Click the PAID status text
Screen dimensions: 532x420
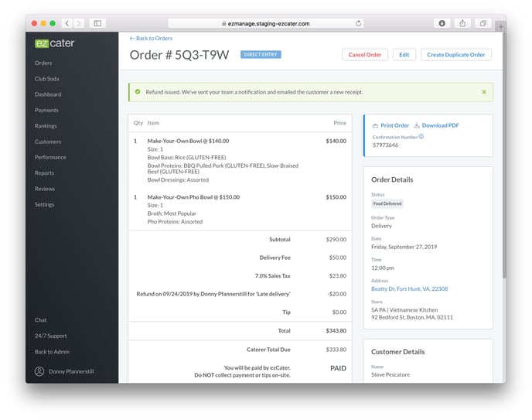[x=338, y=368]
